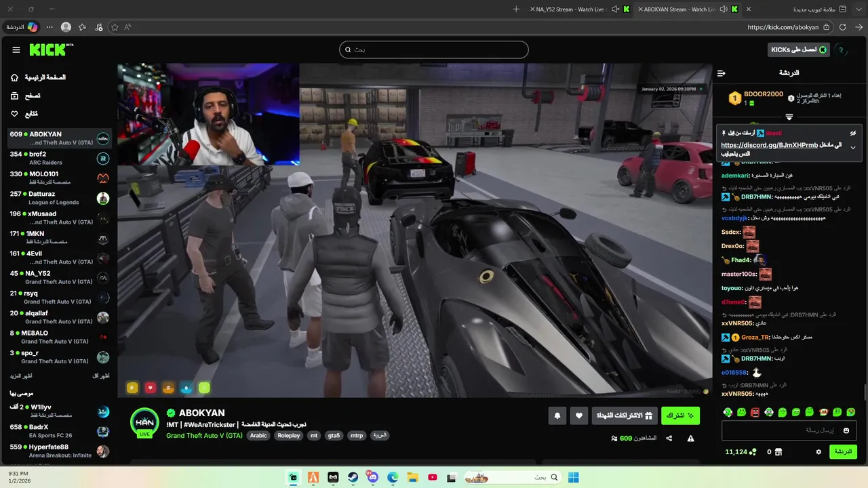The width and height of the screenshot is (868, 488).
Task: Open the following sidebar item
Action: (x=24, y=113)
